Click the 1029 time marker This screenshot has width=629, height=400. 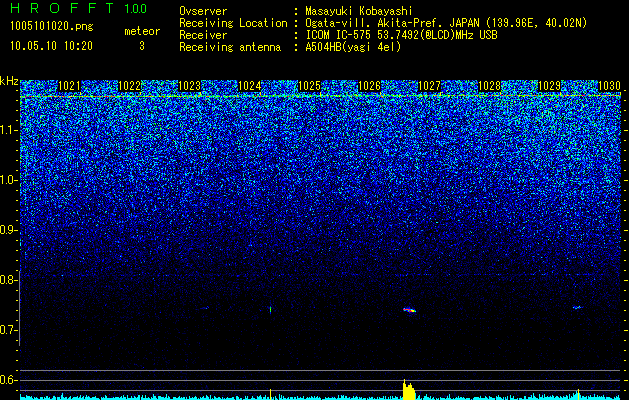[x=550, y=86]
